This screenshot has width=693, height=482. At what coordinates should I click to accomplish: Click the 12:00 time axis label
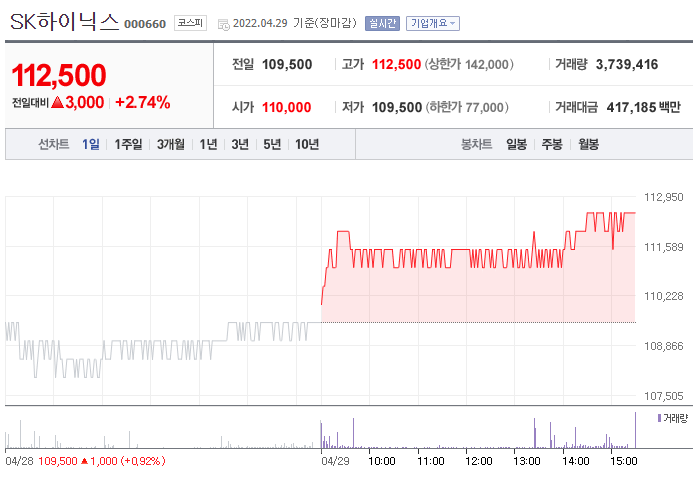point(479,461)
